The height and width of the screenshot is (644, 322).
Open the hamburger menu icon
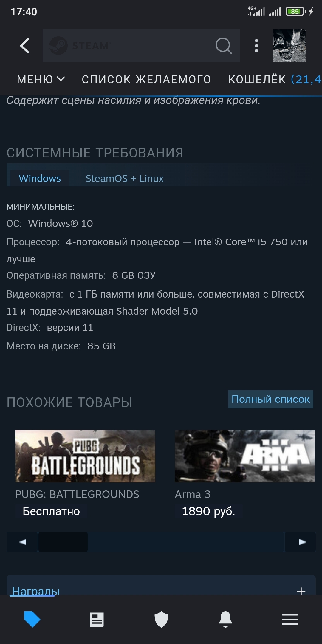coord(290,620)
